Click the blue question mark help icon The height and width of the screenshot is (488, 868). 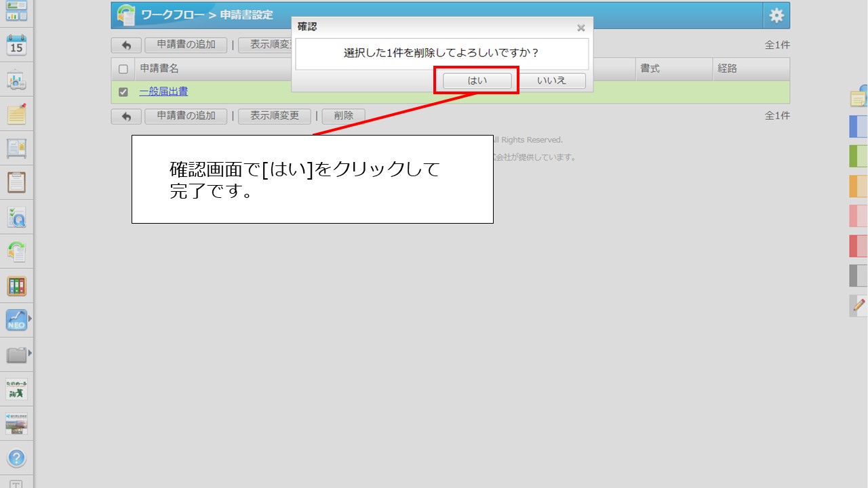pos(16,458)
